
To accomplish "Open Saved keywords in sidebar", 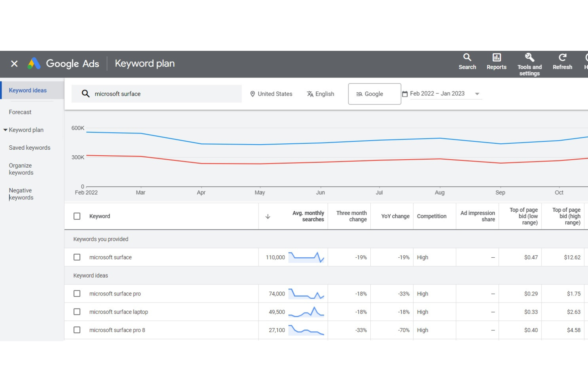I will click(x=30, y=148).
